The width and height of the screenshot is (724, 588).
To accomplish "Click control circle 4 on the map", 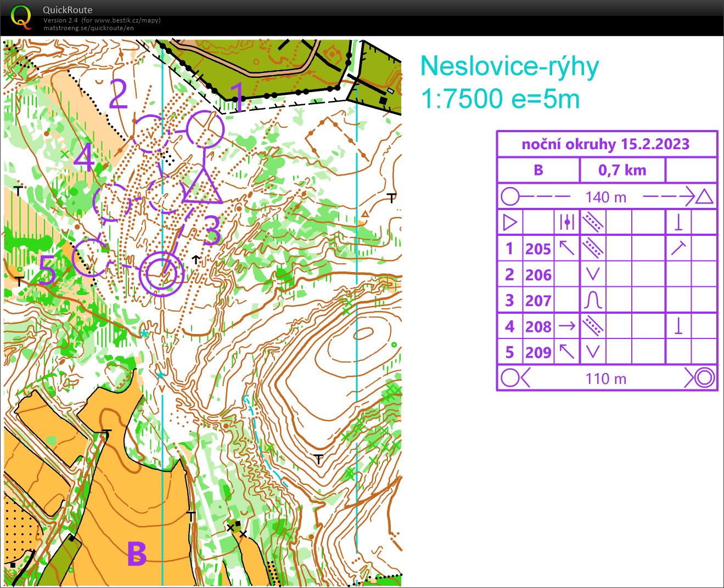I will (113, 202).
